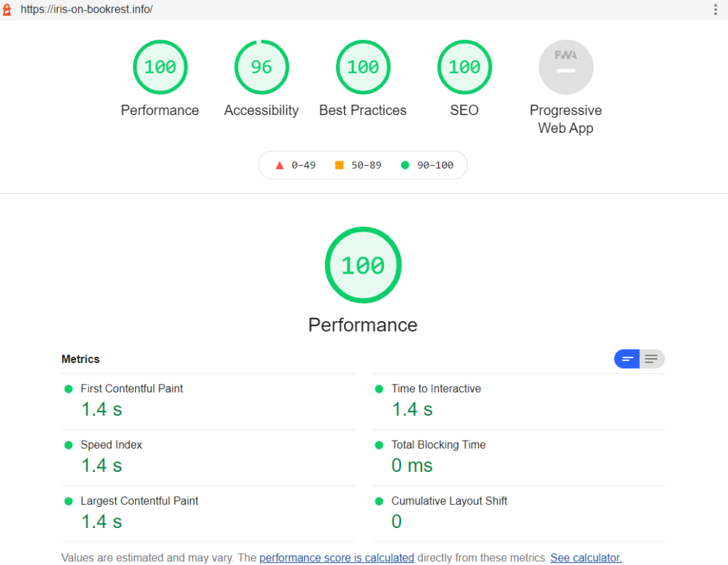Click the Progressive Web App badge
This screenshot has height=565, width=728.
(x=566, y=68)
